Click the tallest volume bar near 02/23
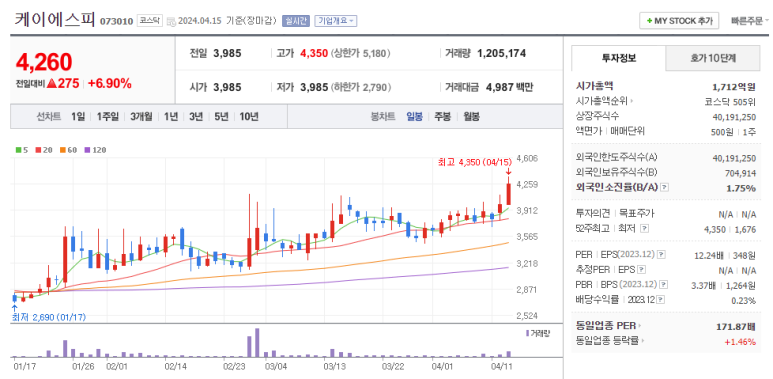 point(257,343)
